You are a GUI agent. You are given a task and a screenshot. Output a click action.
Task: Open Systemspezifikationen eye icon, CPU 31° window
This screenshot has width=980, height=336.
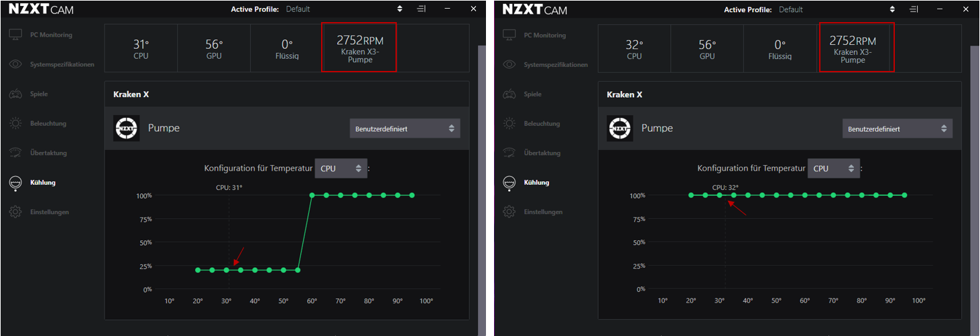(x=15, y=64)
